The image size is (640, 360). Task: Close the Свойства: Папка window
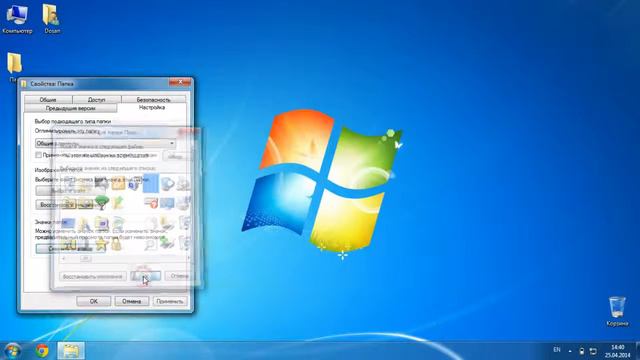[x=181, y=82]
